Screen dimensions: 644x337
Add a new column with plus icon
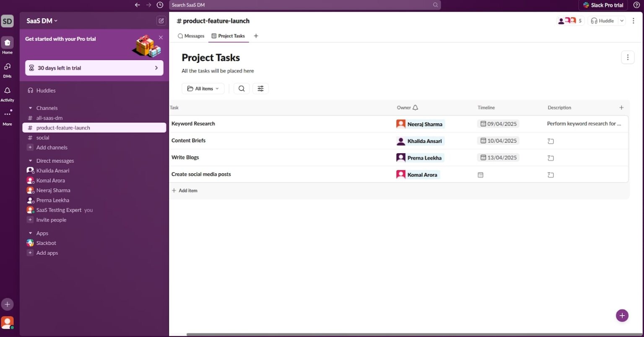point(621,107)
